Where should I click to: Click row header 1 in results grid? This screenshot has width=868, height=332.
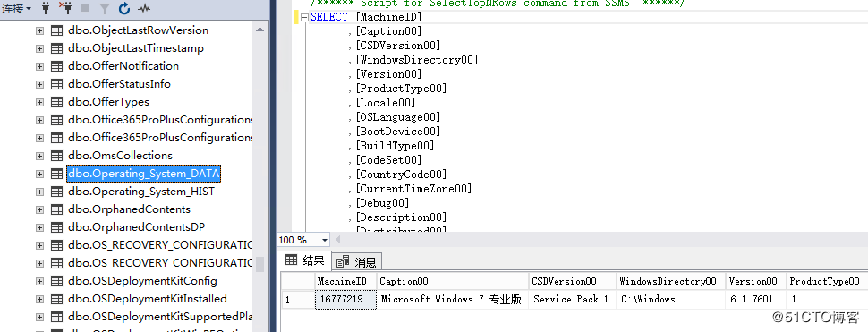point(298,300)
